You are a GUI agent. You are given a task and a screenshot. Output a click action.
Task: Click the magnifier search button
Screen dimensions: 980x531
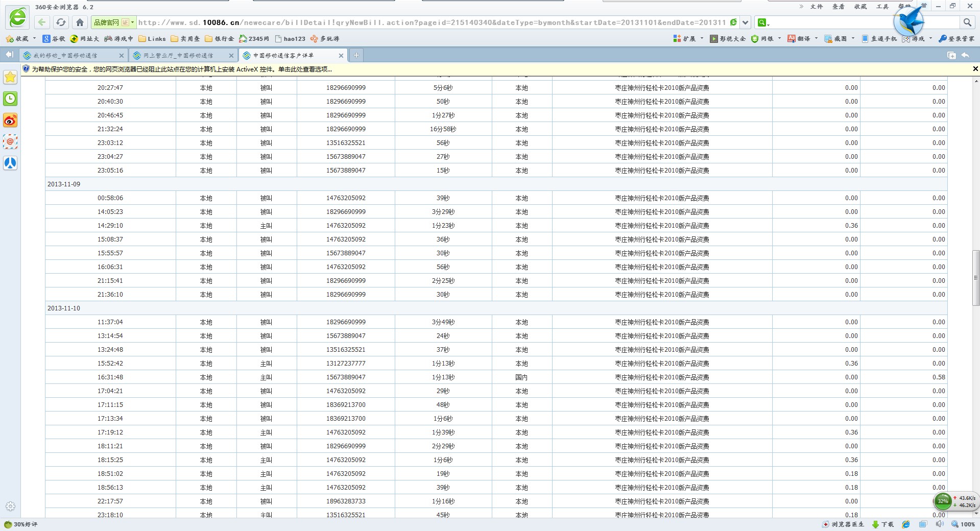[967, 22]
